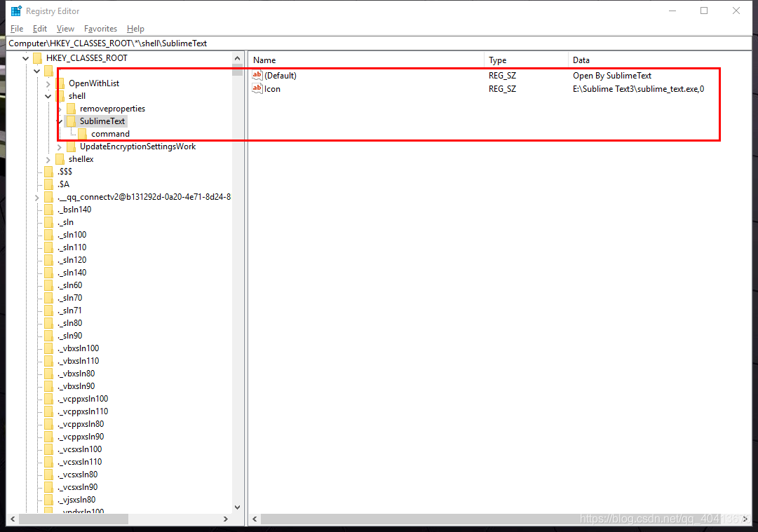Click the Icon value's REG_SZ icon

coord(257,89)
